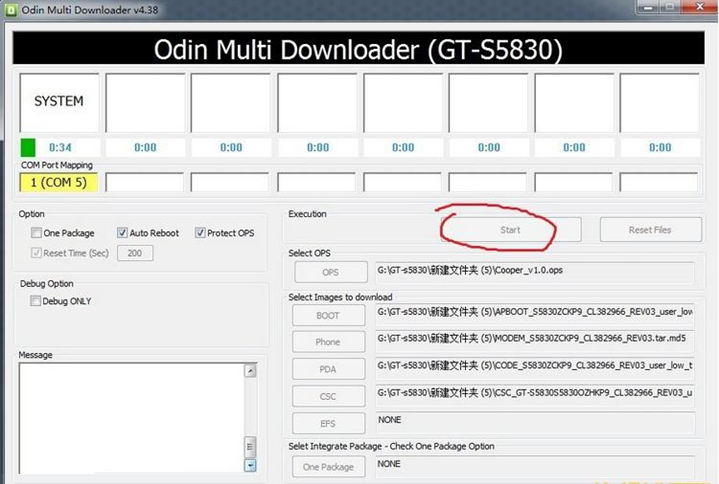Screen dimensions: 719x484
Task: Select the 1 (COM 5) port mapping box
Action: pyautogui.click(x=59, y=182)
